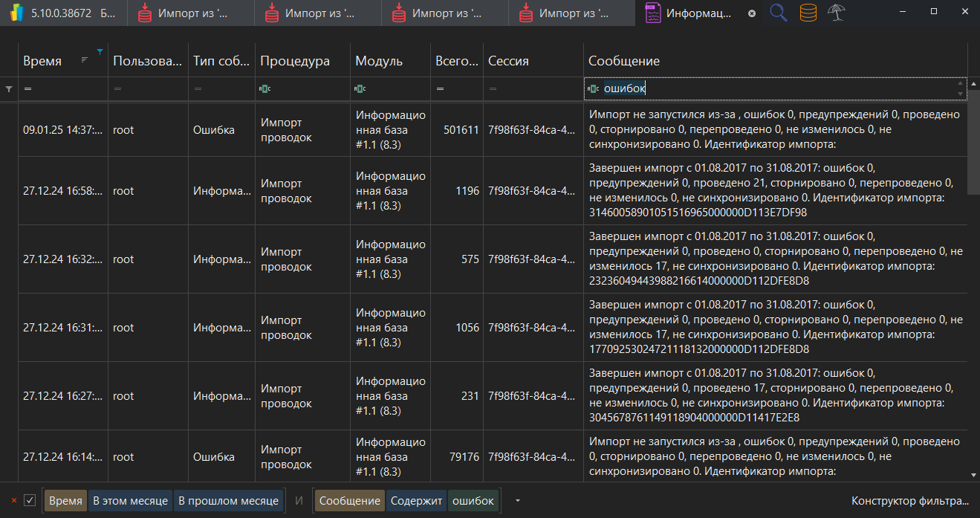Click the orange database icon in the title bar

pyautogui.click(x=808, y=13)
